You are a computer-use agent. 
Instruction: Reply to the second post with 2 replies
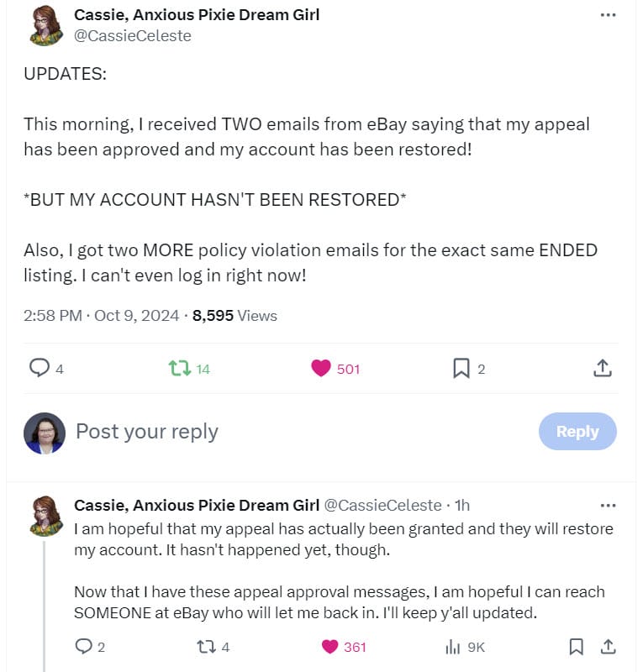coord(83,647)
